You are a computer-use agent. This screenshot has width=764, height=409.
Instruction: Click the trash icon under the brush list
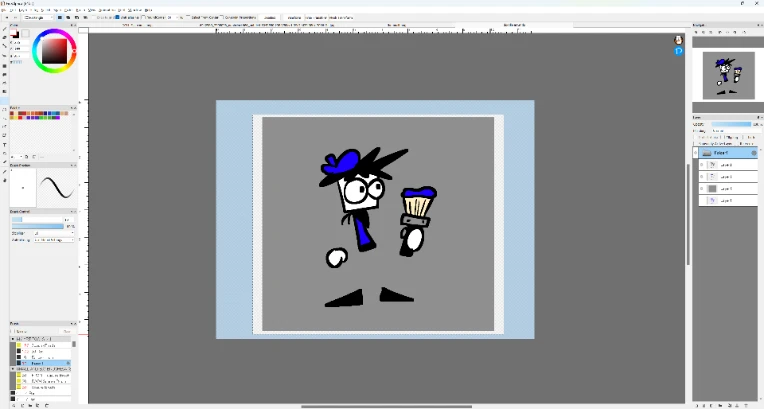tap(47, 405)
